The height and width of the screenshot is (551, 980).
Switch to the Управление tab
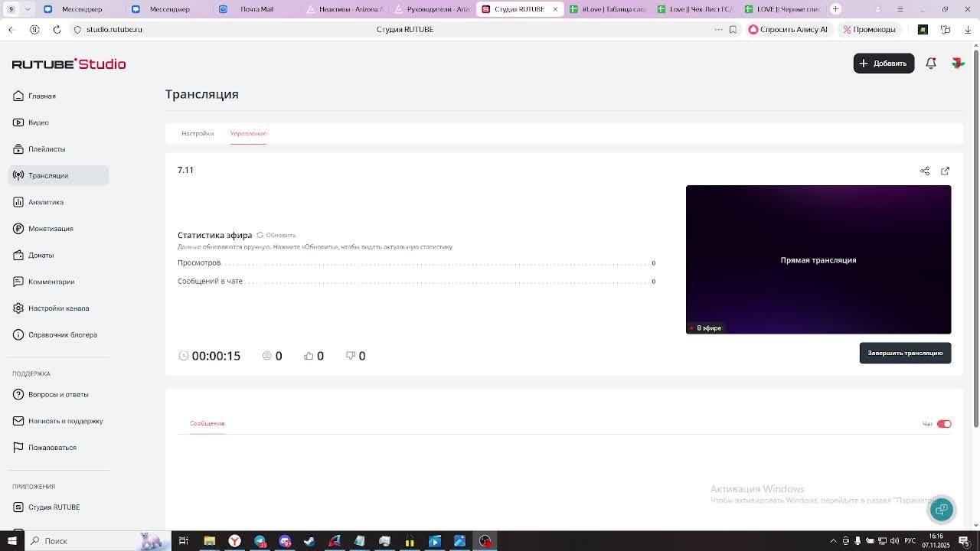coord(248,133)
